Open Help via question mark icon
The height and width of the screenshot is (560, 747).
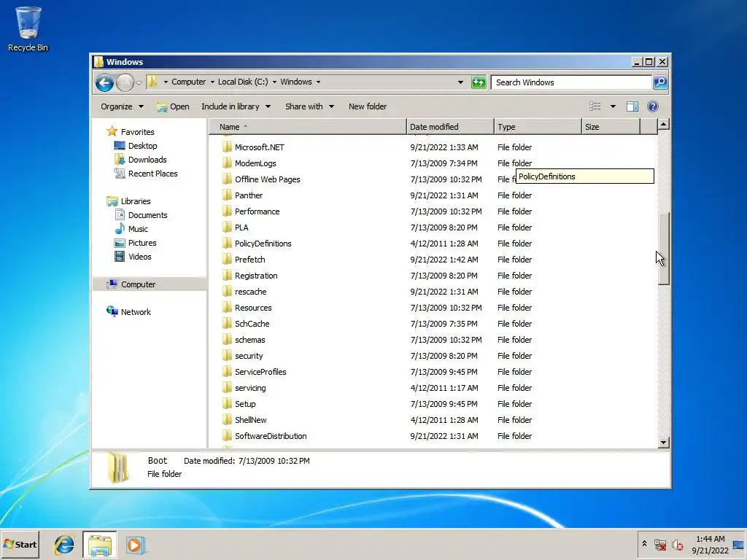(653, 106)
